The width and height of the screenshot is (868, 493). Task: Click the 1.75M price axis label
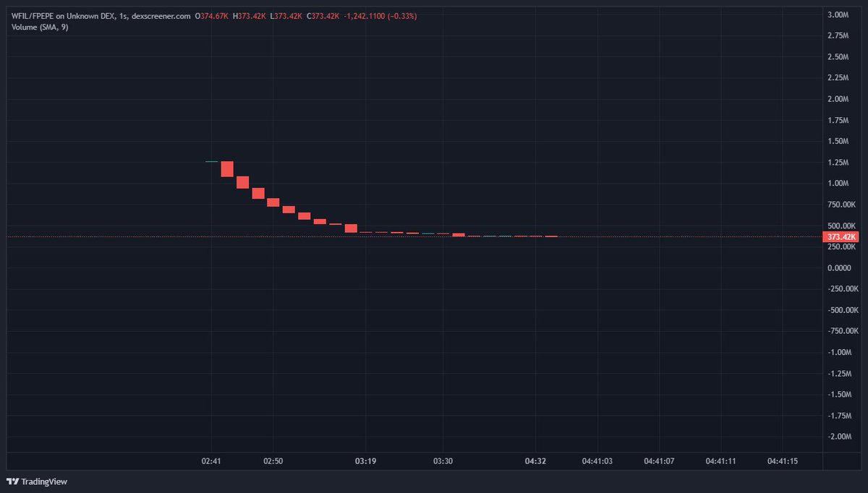(838, 120)
